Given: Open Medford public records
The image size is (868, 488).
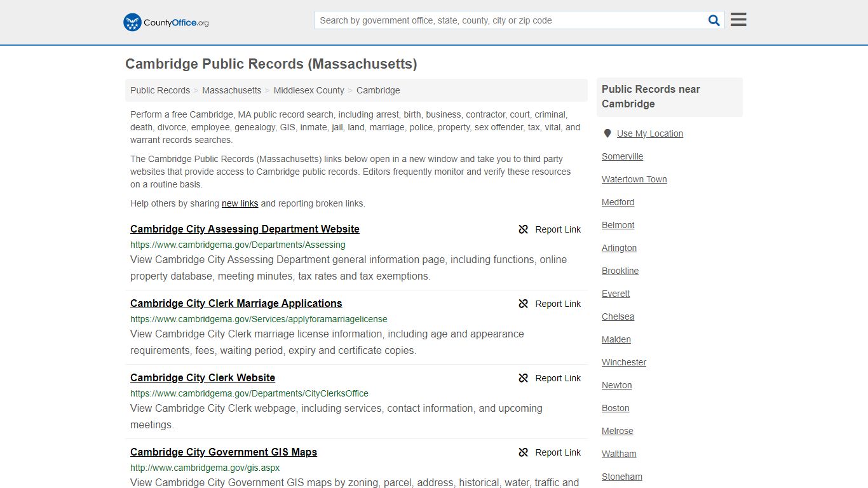Looking at the screenshot, I should [618, 202].
